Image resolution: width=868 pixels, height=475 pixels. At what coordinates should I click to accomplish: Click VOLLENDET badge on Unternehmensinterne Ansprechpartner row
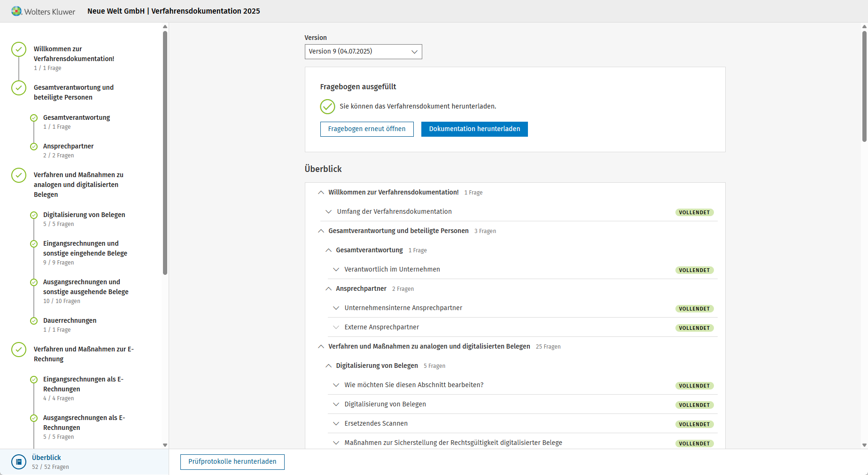[x=695, y=309]
